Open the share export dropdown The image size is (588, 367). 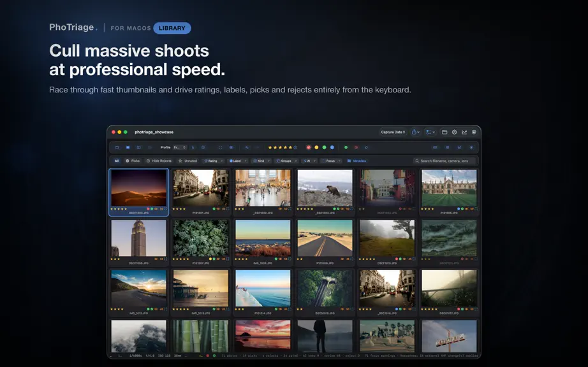pos(415,132)
